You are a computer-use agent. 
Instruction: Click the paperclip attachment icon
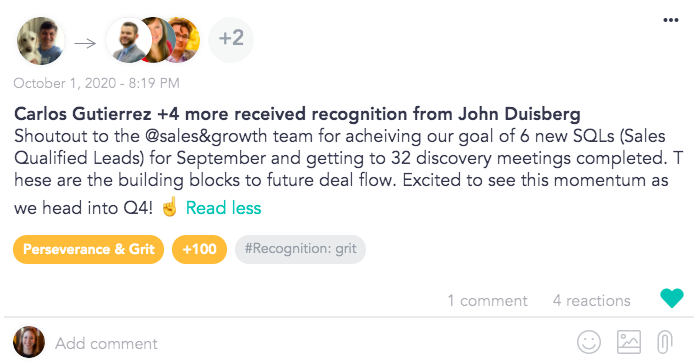click(664, 342)
